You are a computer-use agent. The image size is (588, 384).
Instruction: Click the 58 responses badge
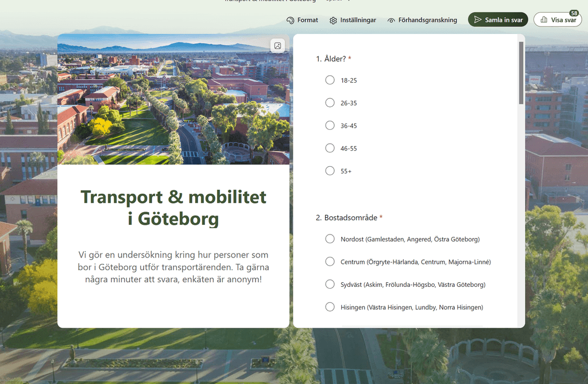(x=574, y=13)
